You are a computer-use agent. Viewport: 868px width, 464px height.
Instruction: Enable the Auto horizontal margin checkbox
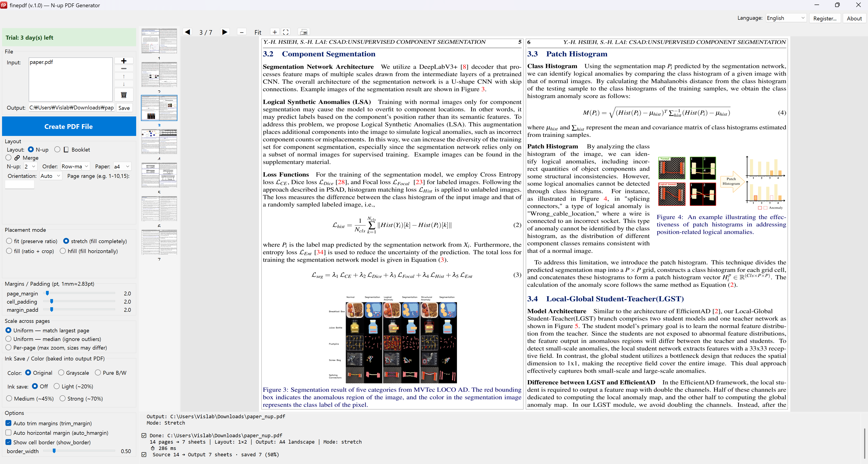tap(8, 432)
